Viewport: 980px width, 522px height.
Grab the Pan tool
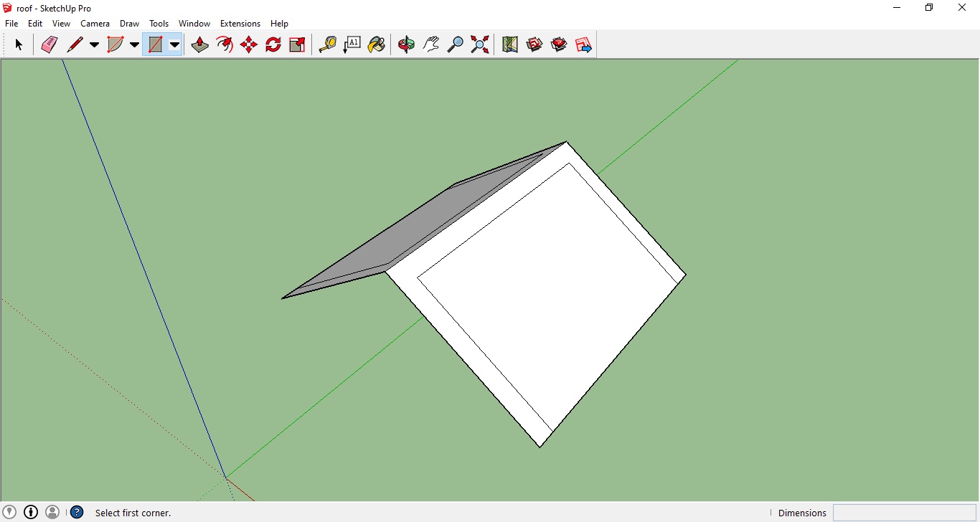coord(430,44)
